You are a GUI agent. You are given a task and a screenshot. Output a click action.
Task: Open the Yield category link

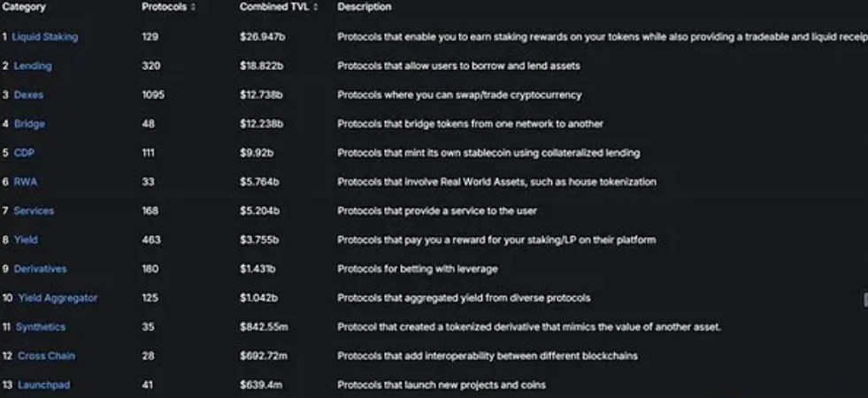[x=26, y=240]
